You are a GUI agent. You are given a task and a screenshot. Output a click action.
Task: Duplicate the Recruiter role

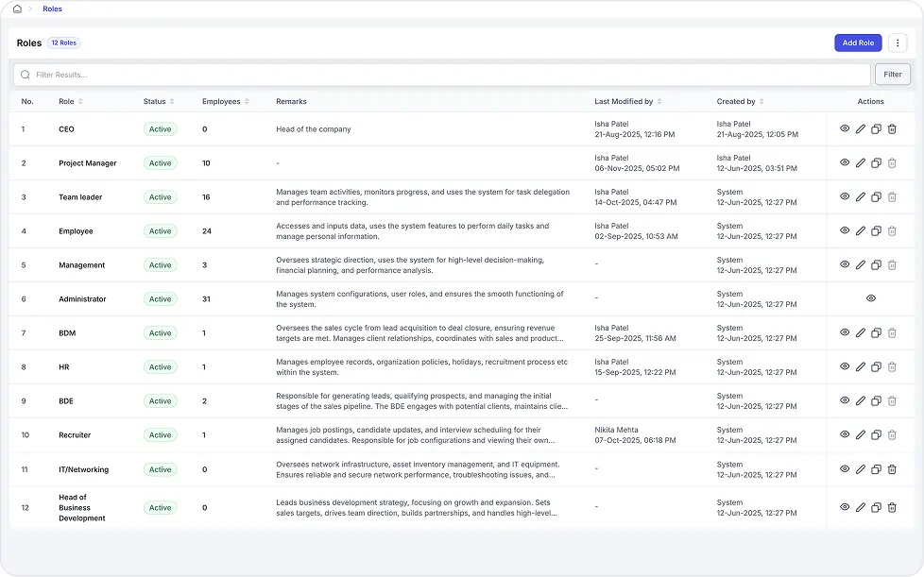coord(876,435)
